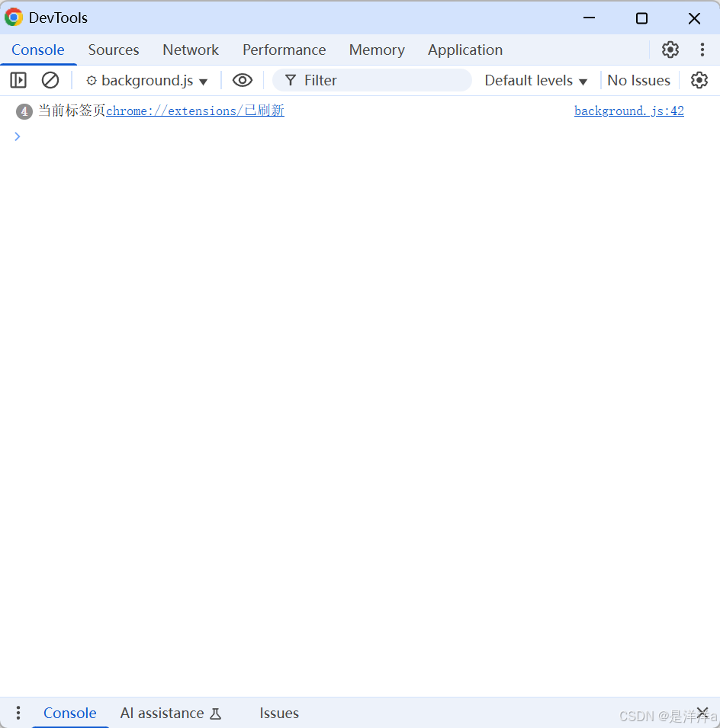Open the Memory tab
Viewport: 720px width, 728px height.
click(377, 50)
